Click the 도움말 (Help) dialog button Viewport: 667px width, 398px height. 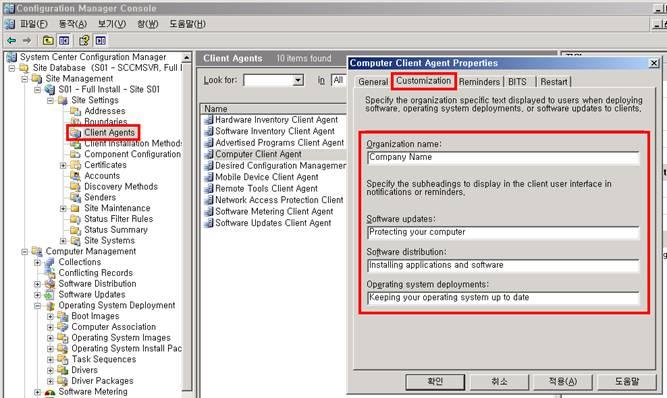[x=627, y=381]
